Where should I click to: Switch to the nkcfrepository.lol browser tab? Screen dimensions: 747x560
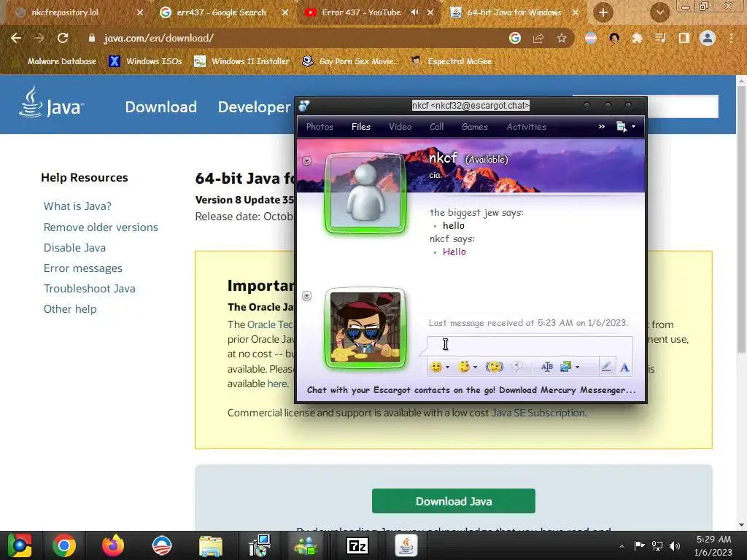[x=65, y=12]
